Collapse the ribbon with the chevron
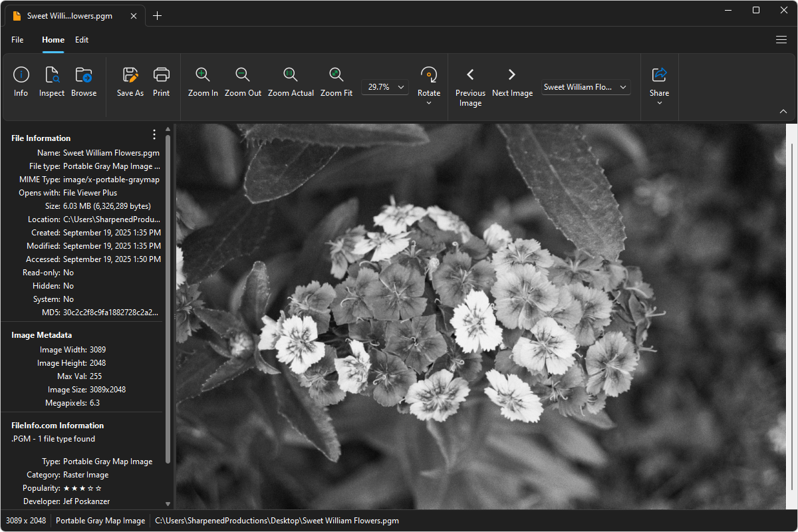The image size is (798, 532). [x=783, y=112]
